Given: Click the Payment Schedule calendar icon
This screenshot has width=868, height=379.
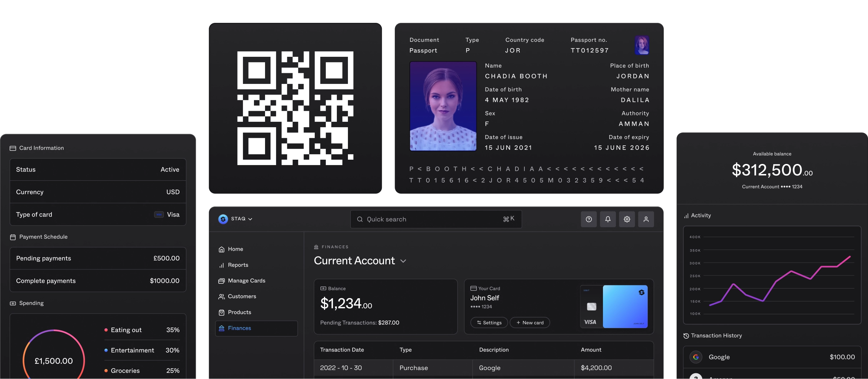Looking at the screenshot, I should tap(13, 237).
